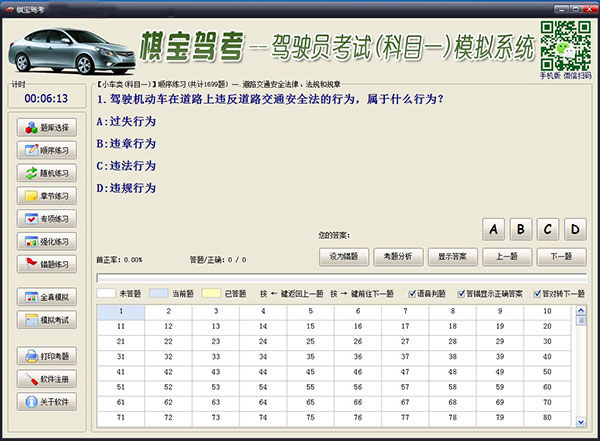Disable 答错显示正确答案 checkbox
This screenshot has width=600, height=441.
(460, 294)
